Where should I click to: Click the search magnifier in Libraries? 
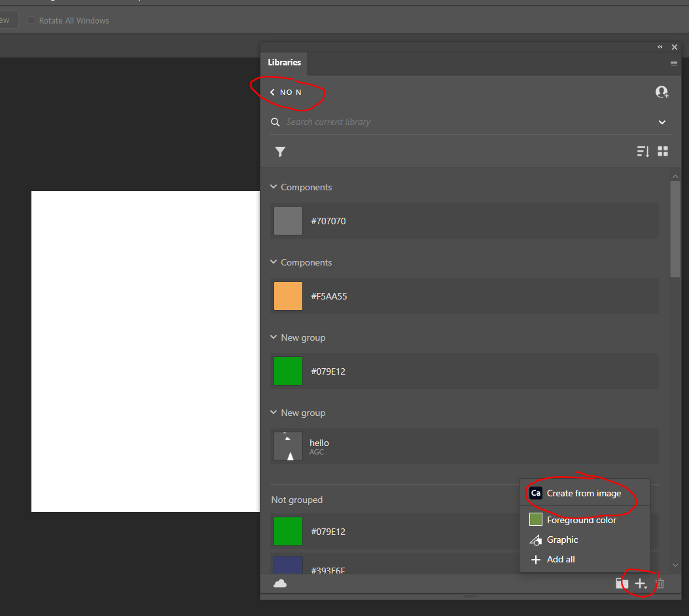pyautogui.click(x=275, y=122)
